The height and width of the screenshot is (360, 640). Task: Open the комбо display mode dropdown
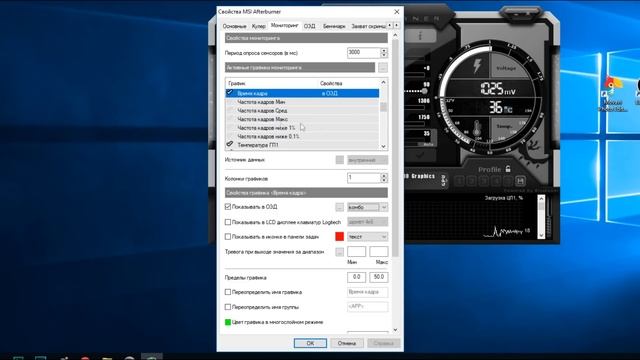click(367, 207)
